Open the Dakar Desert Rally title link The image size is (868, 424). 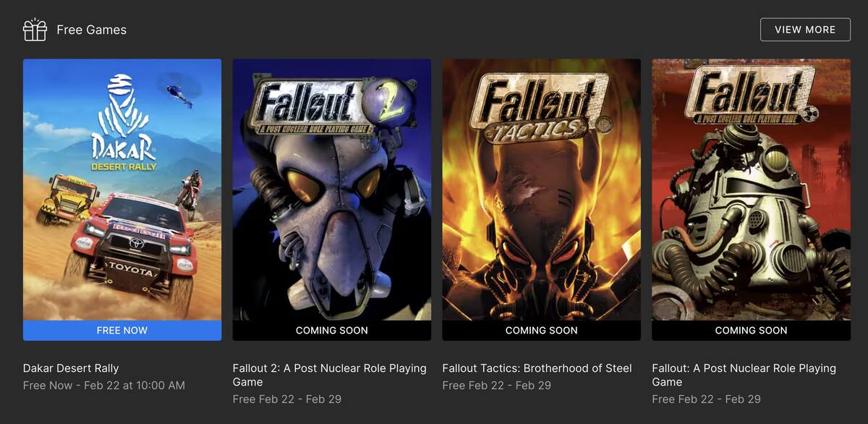point(71,368)
